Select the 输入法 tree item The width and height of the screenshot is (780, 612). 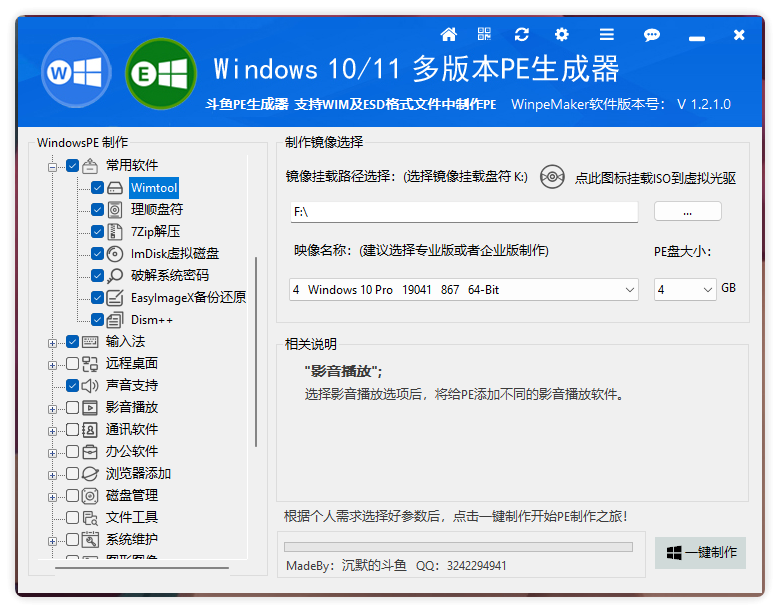(125, 341)
